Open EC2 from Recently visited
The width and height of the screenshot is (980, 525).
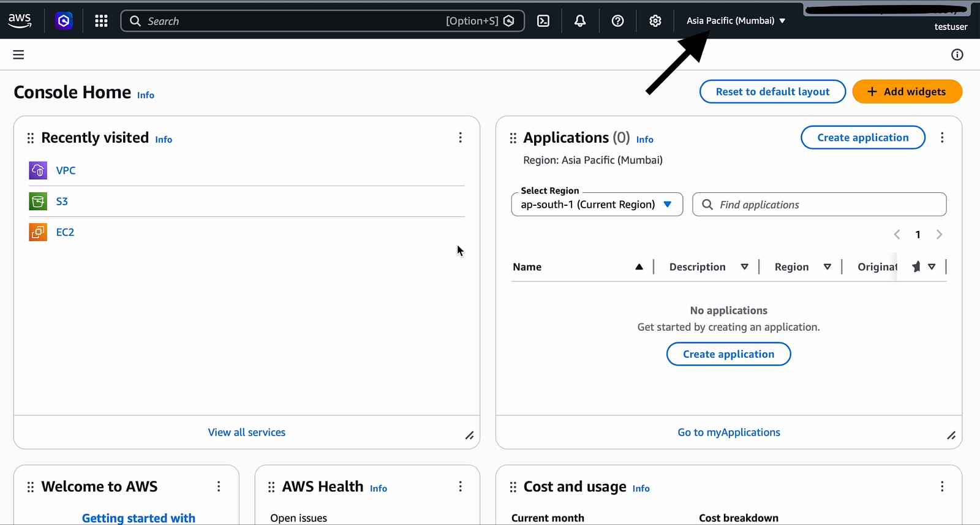(x=65, y=232)
